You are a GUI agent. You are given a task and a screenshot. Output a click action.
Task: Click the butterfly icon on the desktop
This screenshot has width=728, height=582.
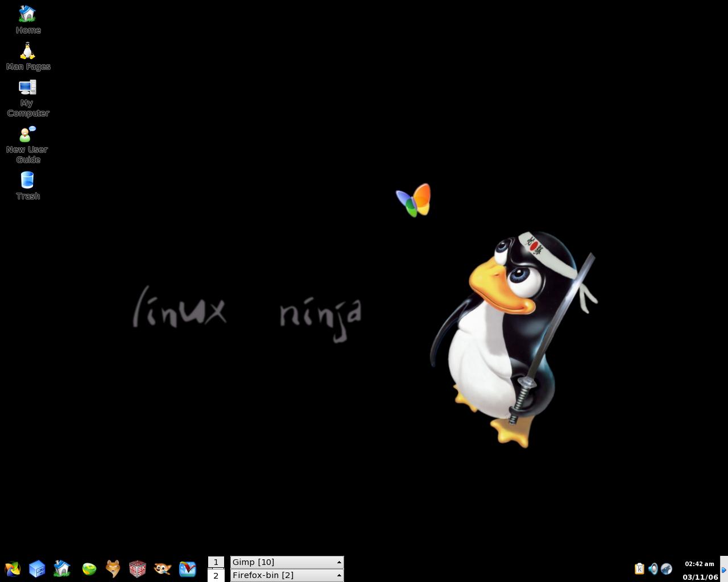click(413, 199)
